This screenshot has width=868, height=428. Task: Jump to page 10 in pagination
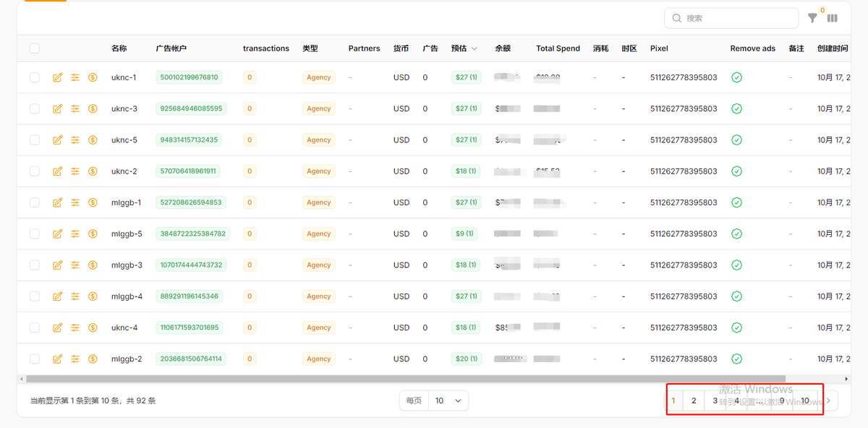(x=804, y=401)
